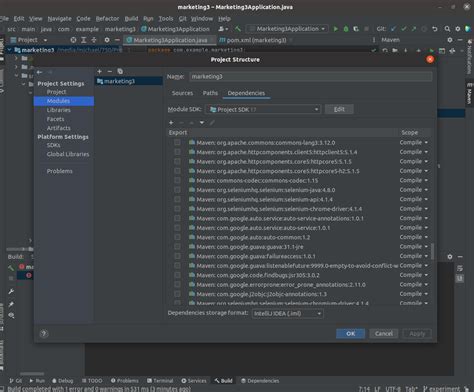The height and width of the screenshot is (392, 474).
Task: Click the copy module icon
Action: pyautogui.click(x=120, y=71)
